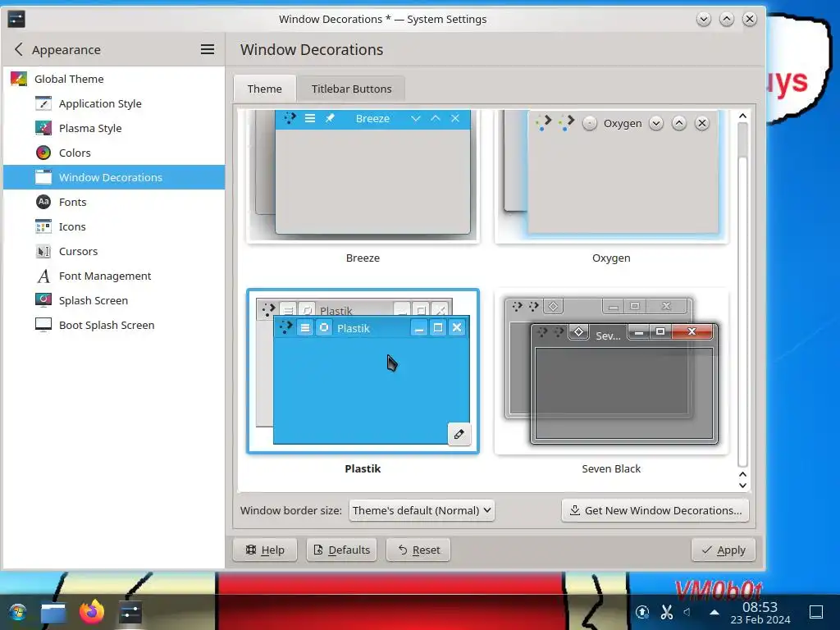Select the Oxygen decoration theme
Screen dimensions: 840x630
tap(611, 176)
